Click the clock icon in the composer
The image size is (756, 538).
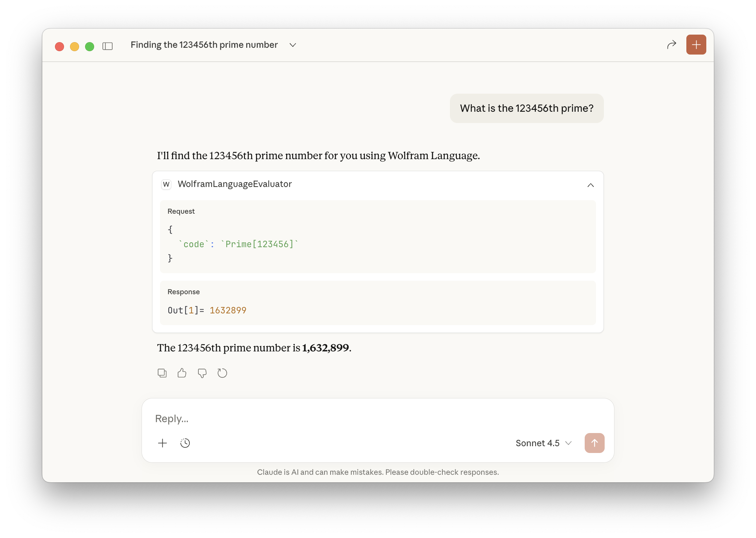tap(185, 443)
